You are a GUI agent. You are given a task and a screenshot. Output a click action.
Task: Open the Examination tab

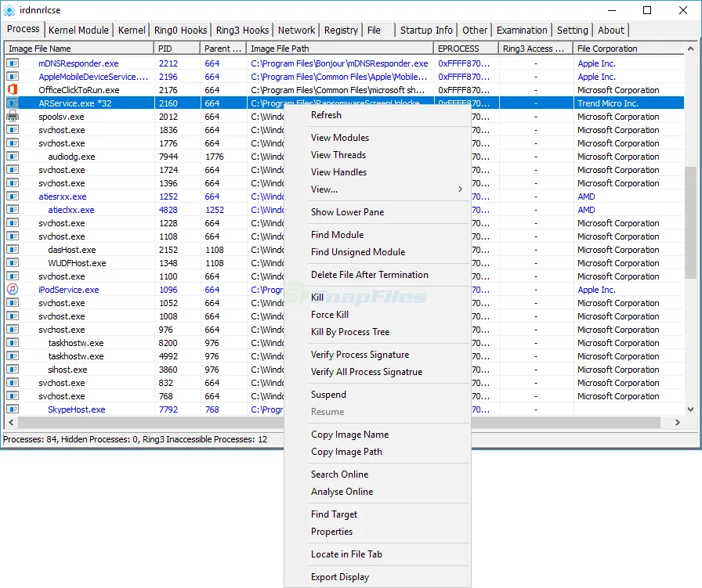(x=522, y=30)
